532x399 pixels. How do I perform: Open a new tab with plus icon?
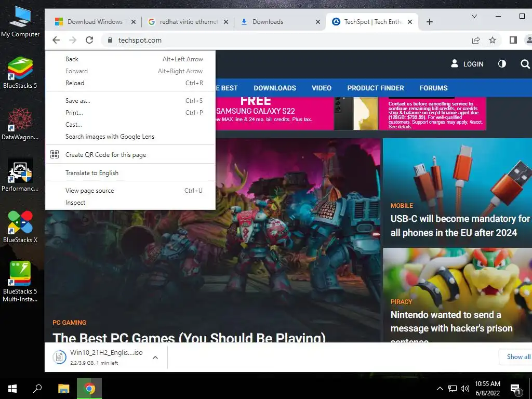pos(430,22)
